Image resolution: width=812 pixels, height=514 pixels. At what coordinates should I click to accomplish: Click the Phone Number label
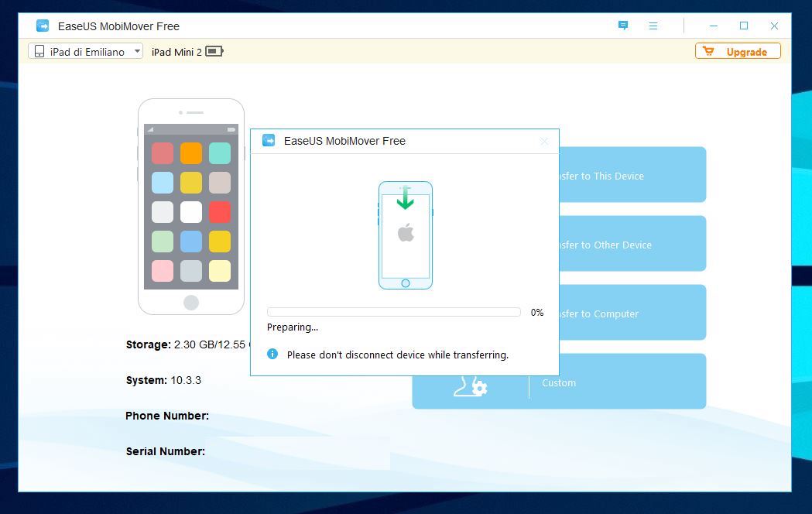(x=167, y=416)
